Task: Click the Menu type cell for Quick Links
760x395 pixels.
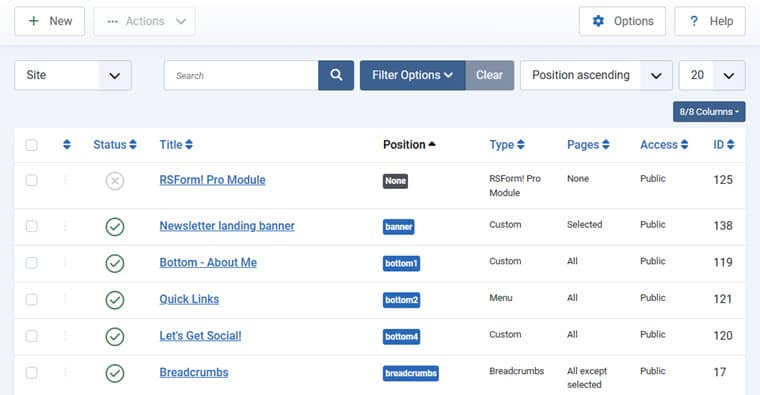Action: (x=501, y=298)
